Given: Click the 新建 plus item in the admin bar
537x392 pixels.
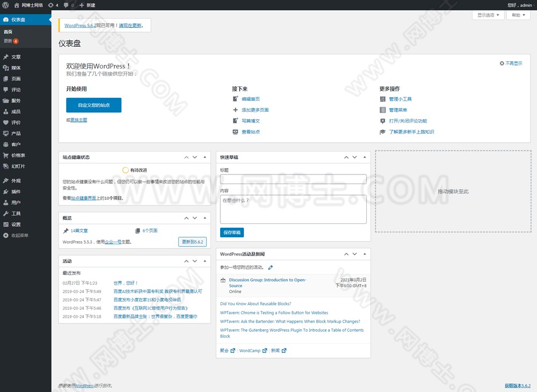Looking at the screenshot, I should click(x=88, y=5).
